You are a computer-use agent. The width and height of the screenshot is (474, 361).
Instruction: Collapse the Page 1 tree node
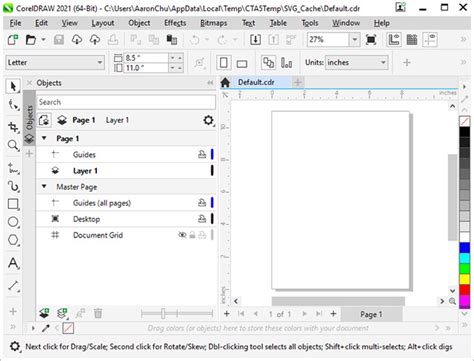pos(44,138)
